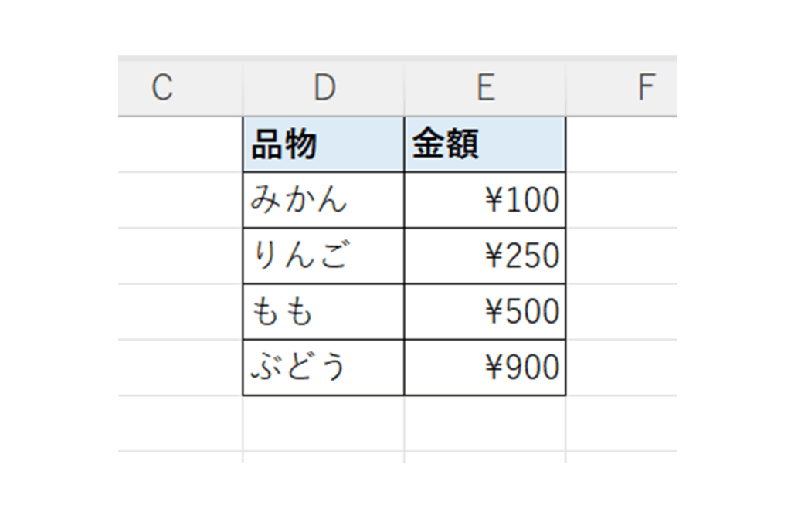The width and height of the screenshot is (791, 532).
Task: Click the ¥900 amount cell
Action: tap(484, 367)
